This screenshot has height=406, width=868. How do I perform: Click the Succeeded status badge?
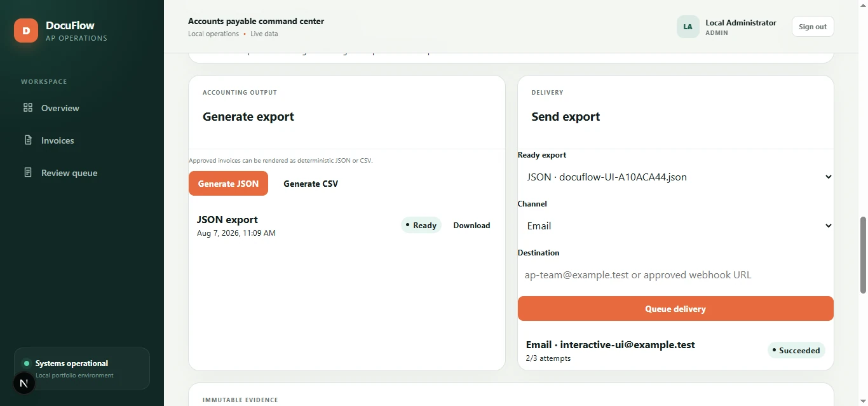click(796, 350)
